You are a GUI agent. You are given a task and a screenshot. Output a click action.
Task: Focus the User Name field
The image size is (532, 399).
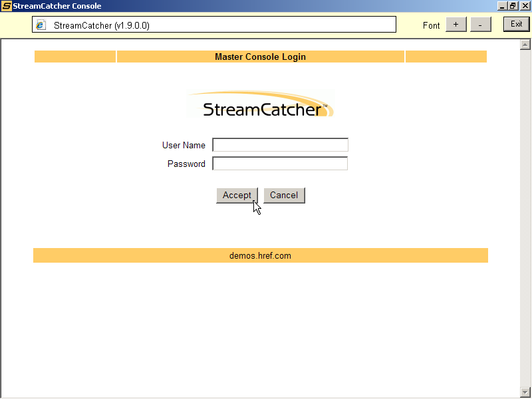(x=280, y=145)
